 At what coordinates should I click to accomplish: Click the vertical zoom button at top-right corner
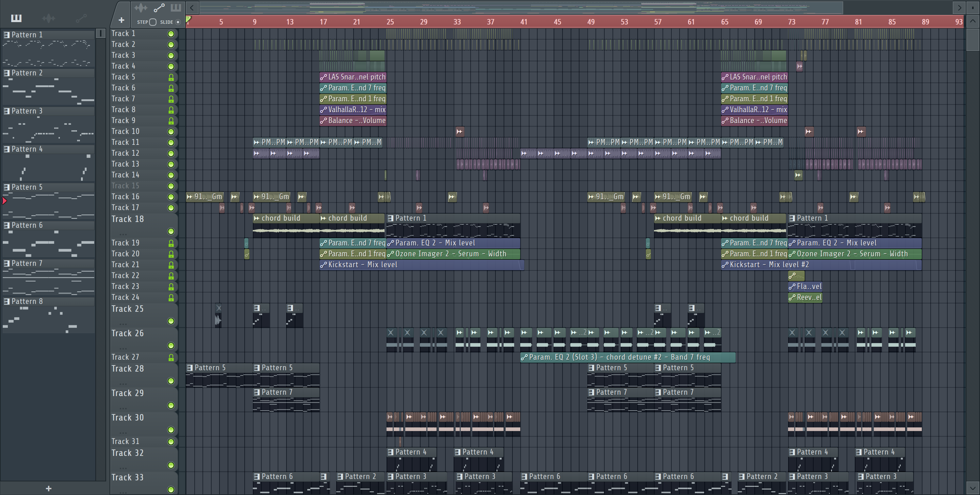point(973,7)
